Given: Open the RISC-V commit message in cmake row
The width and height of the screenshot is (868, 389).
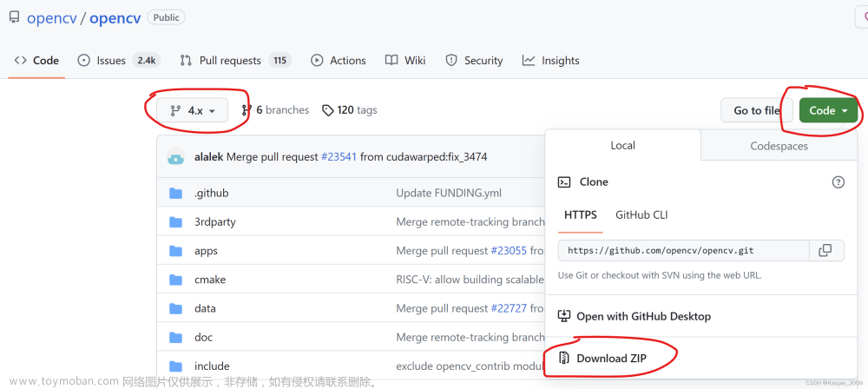Looking at the screenshot, I should tap(470, 280).
